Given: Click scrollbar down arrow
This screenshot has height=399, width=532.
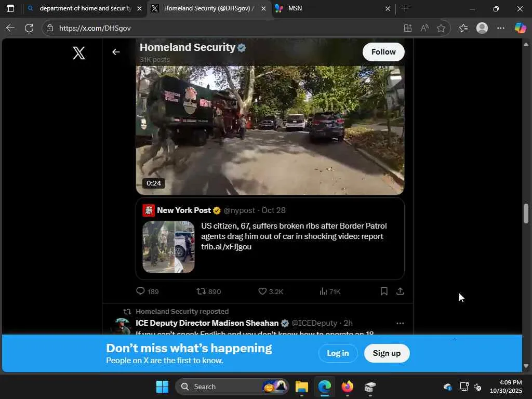Looking at the screenshot, I should [x=526, y=366].
